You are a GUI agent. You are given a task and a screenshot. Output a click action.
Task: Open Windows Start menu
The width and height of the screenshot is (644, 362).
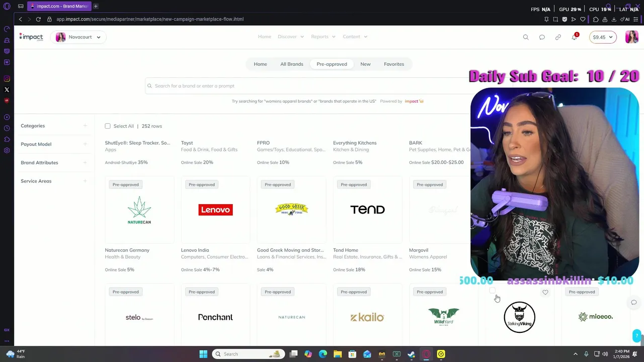203,354
